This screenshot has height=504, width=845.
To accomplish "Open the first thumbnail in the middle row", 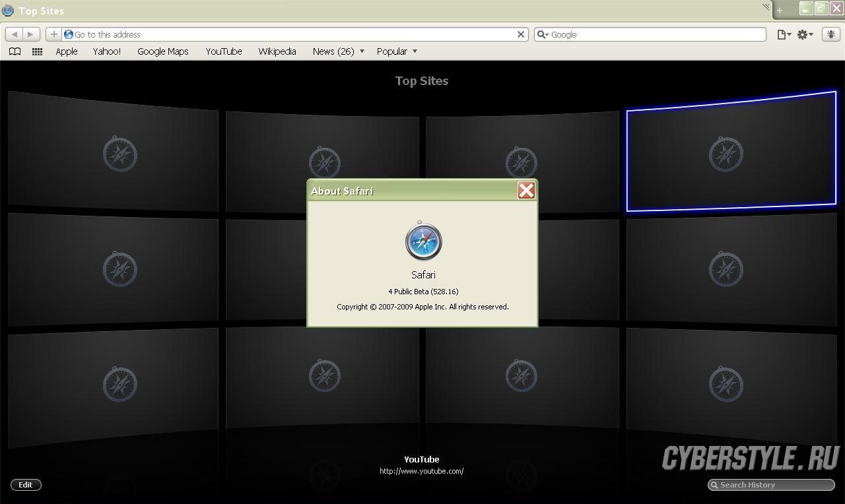I will pos(113,269).
